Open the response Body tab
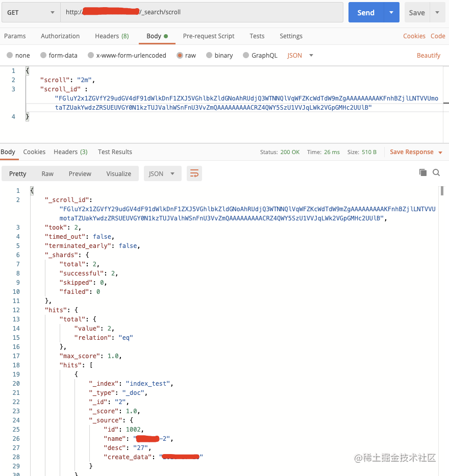Screen dimensions: 449x476 8,152
